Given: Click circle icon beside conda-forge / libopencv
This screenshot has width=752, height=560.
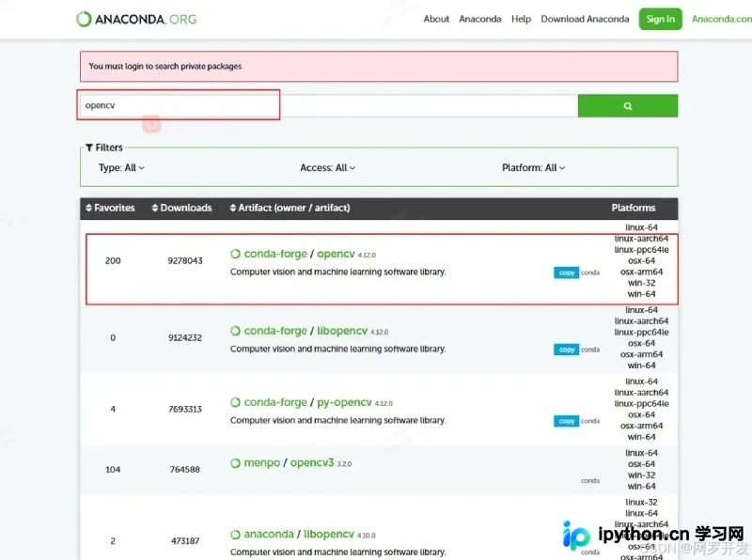Looking at the screenshot, I should pyautogui.click(x=235, y=331).
